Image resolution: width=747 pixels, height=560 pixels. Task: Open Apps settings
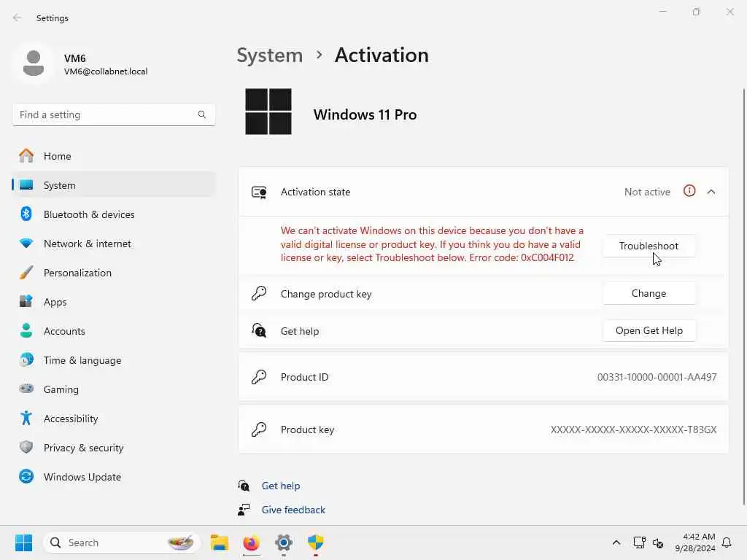(x=113, y=302)
